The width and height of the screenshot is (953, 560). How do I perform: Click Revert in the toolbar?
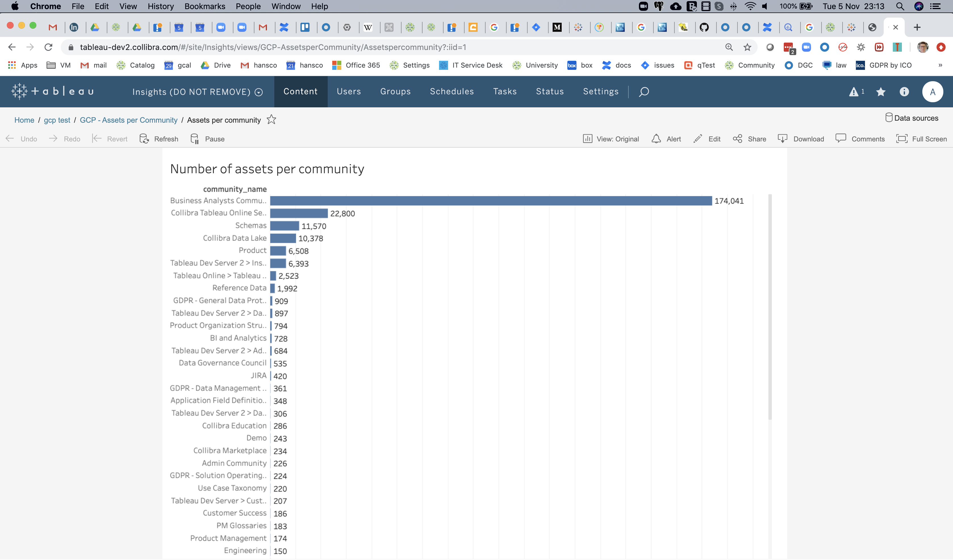[x=110, y=139]
